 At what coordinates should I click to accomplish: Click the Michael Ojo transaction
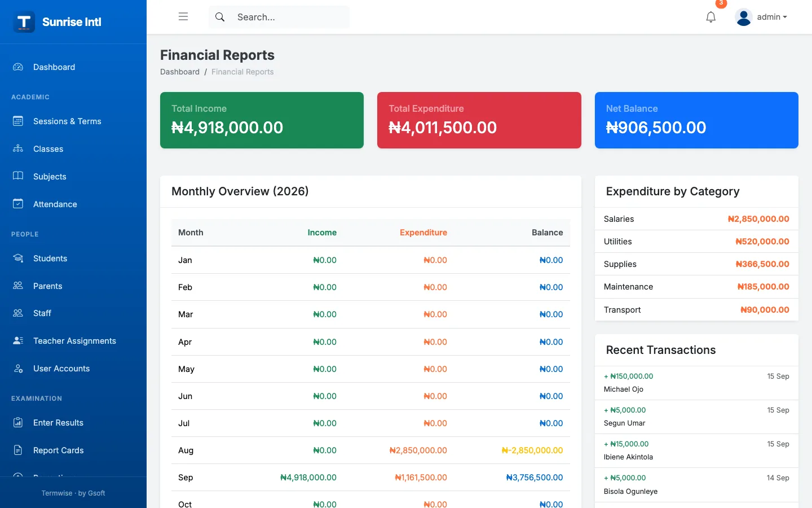point(696,383)
